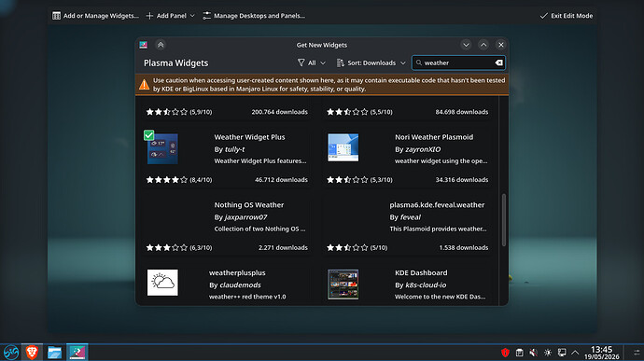This screenshot has width=644, height=361.
Task: Click Exit Edit Mode
Action: [x=566, y=16]
